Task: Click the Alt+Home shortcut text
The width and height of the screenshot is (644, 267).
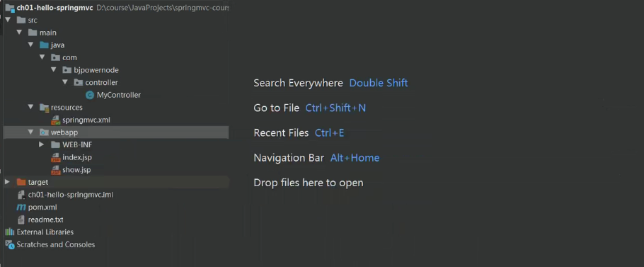Action: pos(355,158)
